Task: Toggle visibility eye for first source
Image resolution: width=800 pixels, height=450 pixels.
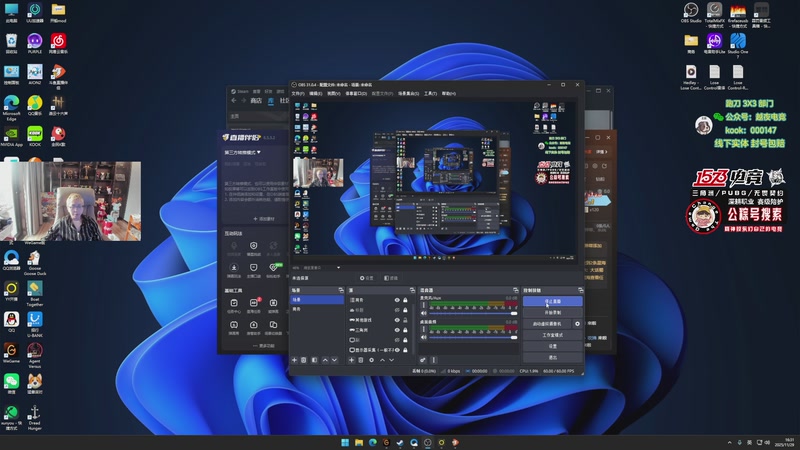Action: pyautogui.click(x=397, y=300)
